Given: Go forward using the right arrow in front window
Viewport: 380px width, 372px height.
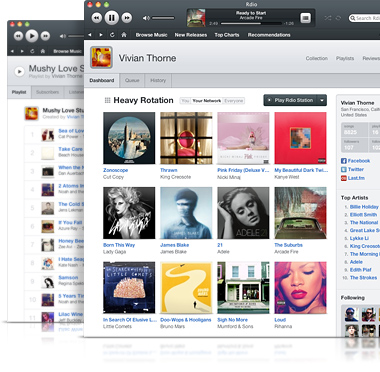Looking at the screenshot, I should pyautogui.click(x=101, y=35).
